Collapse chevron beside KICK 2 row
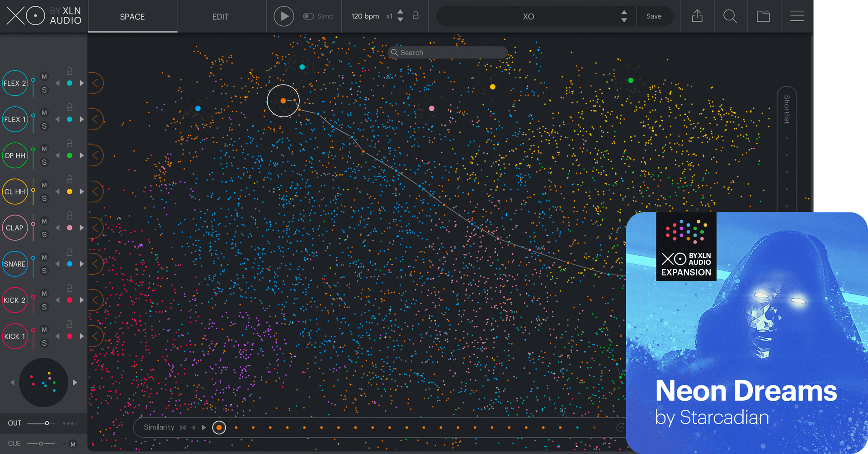The image size is (868, 454). [x=95, y=300]
